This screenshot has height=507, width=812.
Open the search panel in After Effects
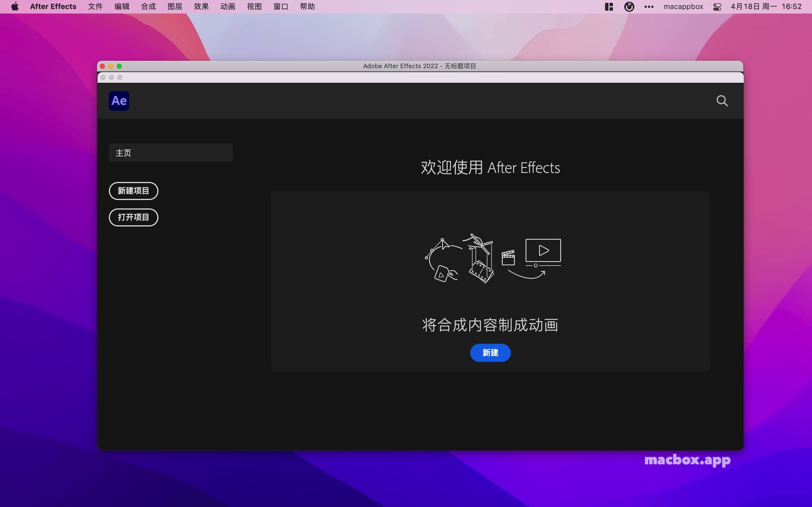[x=722, y=101]
